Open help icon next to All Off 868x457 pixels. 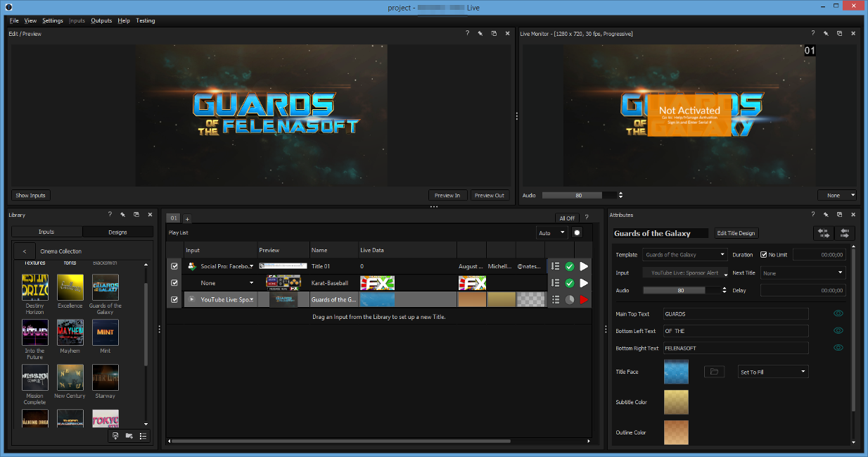click(587, 218)
